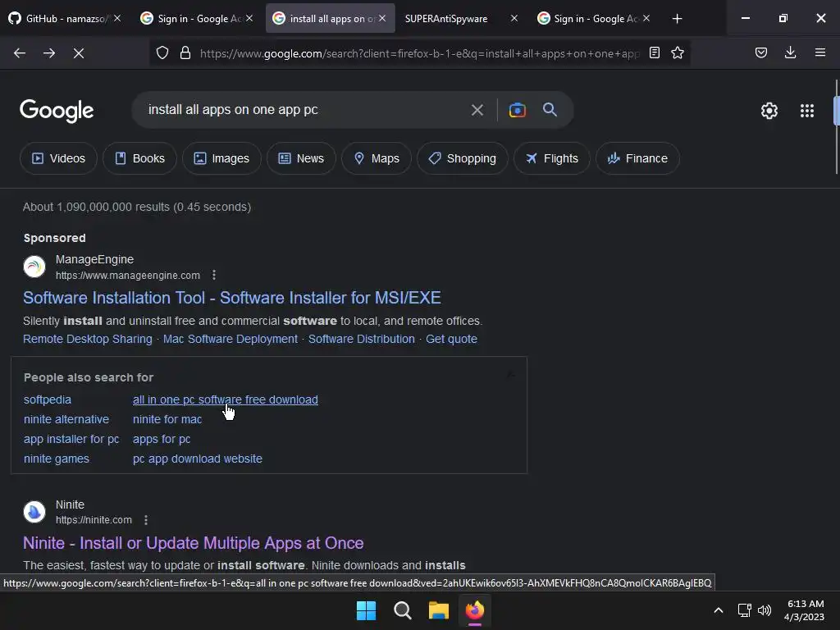Close the SUPERAntiSpyware tab
The width and height of the screenshot is (840, 630).
(x=514, y=19)
